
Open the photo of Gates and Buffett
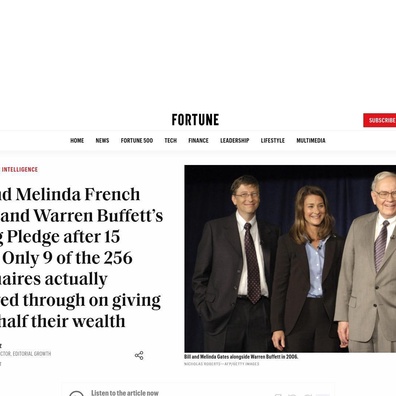290,258
